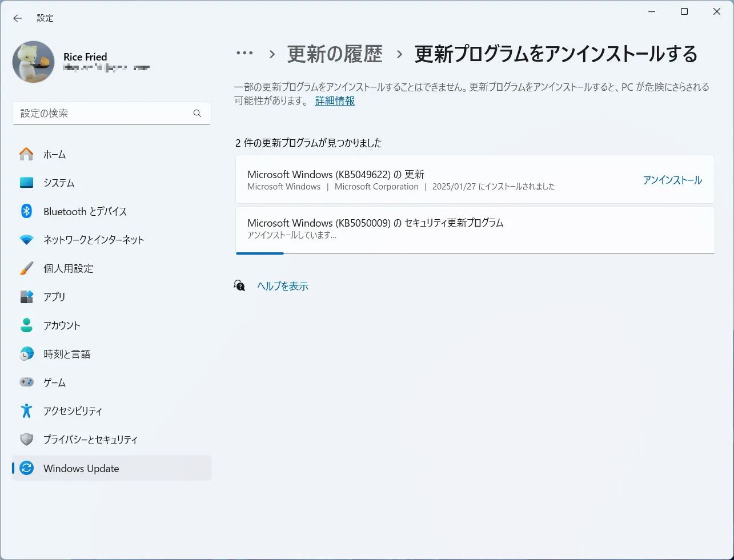Image resolution: width=734 pixels, height=560 pixels.
Task: Minimize the settings window
Action: 652,11
